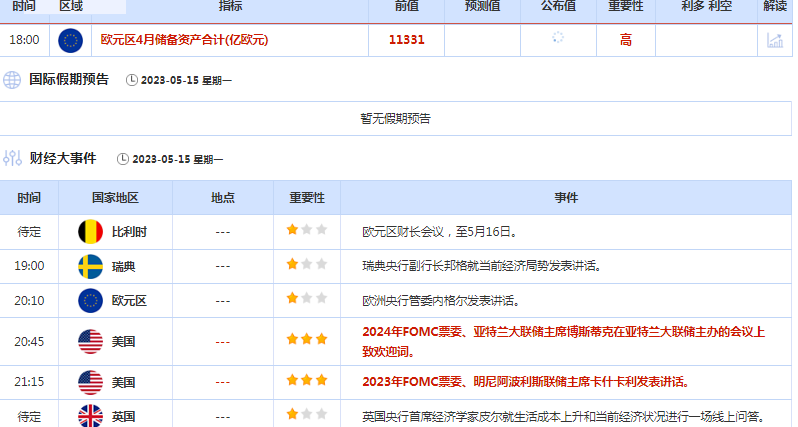Click the star rating in the 比利时 row
Viewport: 798px width, 427px height.
(x=307, y=230)
